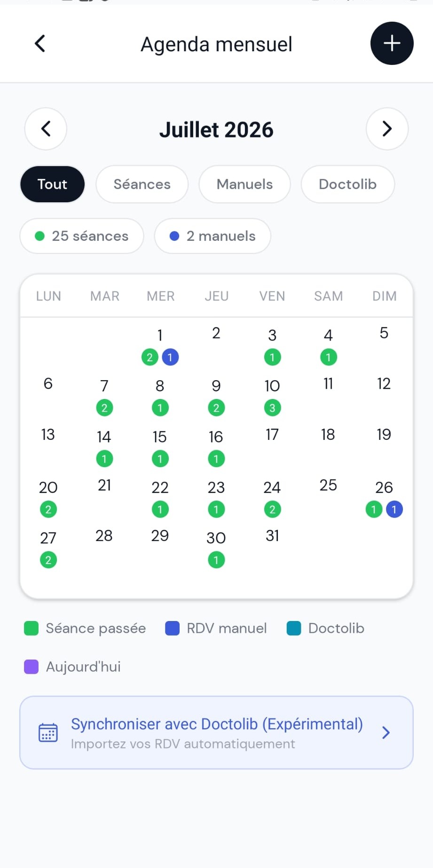
Task: Open Doctolib sync via right chevron
Action: pyautogui.click(x=386, y=733)
